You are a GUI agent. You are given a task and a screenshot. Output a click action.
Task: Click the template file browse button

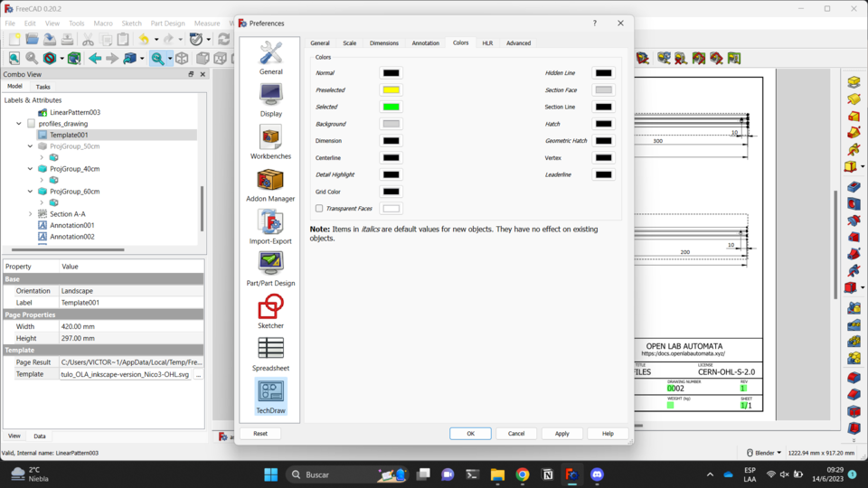pos(198,374)
